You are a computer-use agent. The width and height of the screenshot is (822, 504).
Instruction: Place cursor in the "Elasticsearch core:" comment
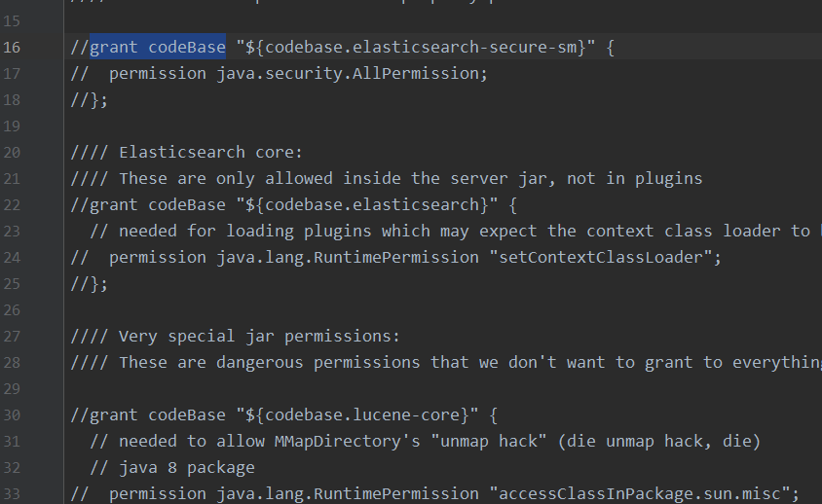210,153
